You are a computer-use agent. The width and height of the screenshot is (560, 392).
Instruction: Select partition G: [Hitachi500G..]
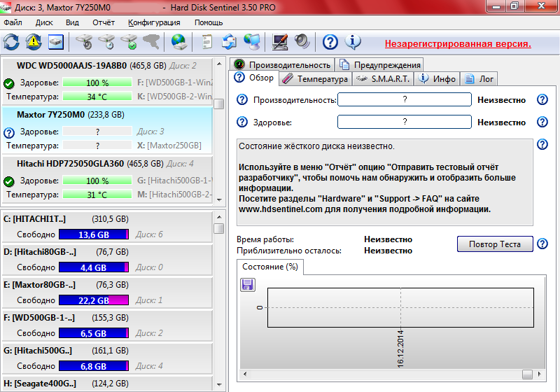[107, 358]
